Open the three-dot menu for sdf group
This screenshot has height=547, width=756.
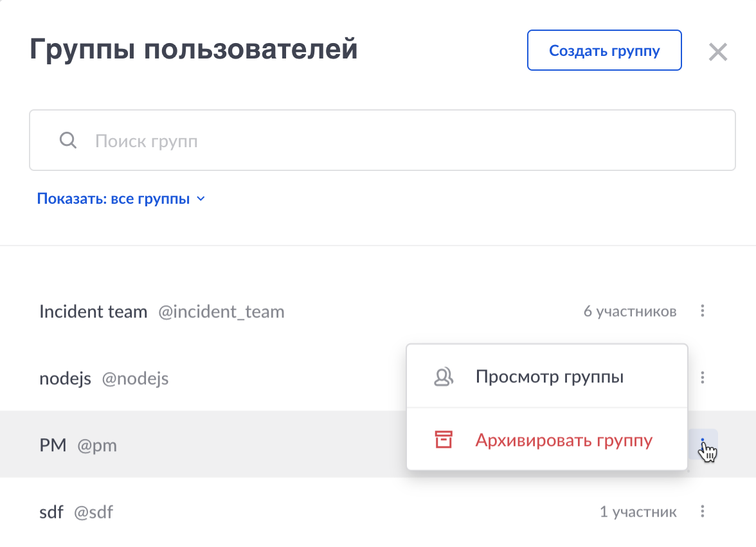(x=703, y=512)
